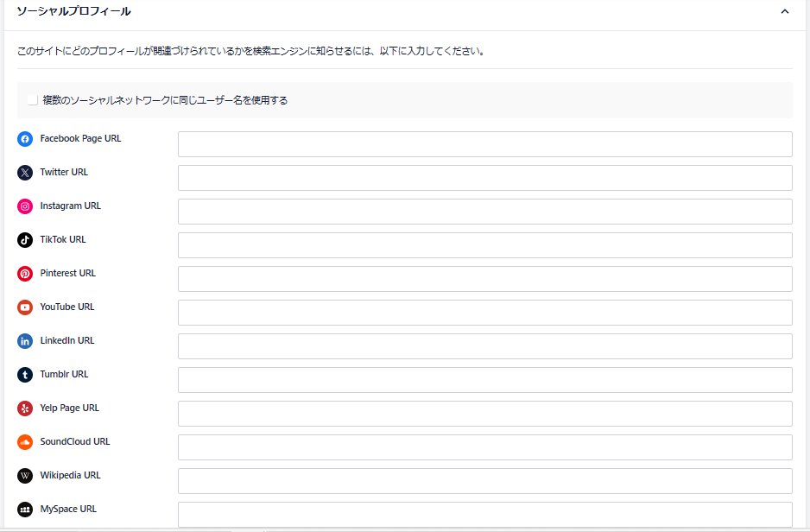This screenshot has width=810, height=532.
Task: Click the SoundCloud icon
Action: click(25, 442)
